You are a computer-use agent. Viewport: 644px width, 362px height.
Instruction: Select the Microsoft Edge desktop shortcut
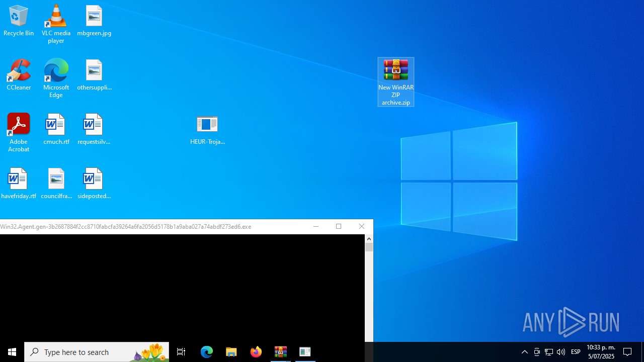coord(56,78)
